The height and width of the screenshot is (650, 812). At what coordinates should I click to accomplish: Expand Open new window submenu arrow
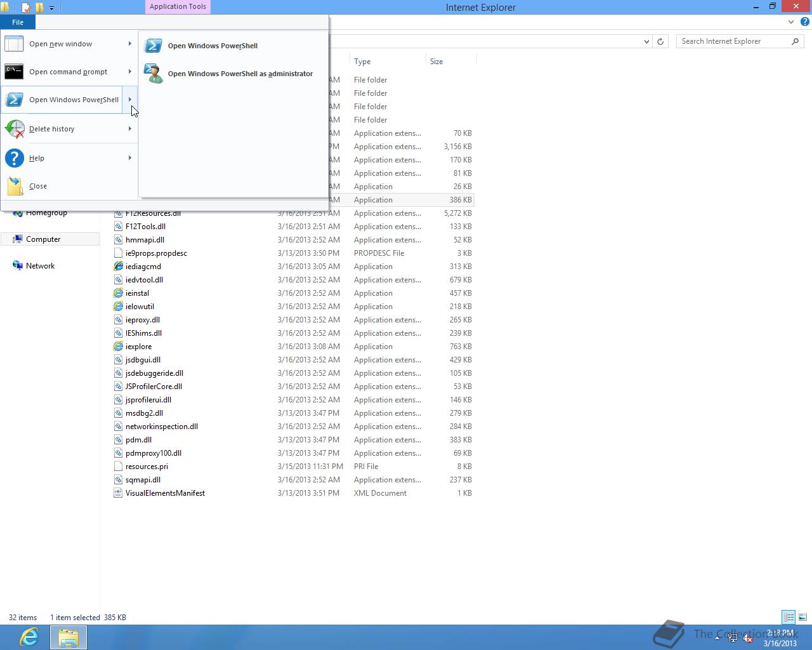pyautogui.click(x=130, y=44)
